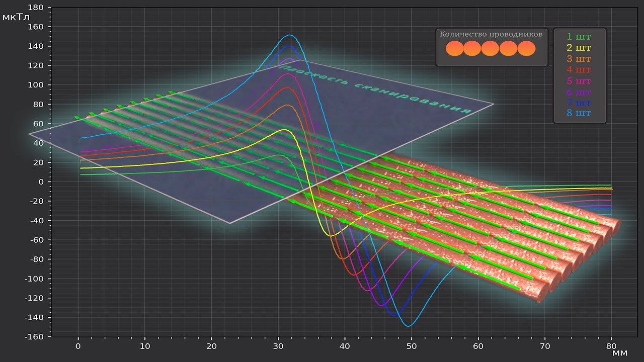Select the -120 tick on the vertical axis
This screenshot has height=362, width=644.
point(34,298)
